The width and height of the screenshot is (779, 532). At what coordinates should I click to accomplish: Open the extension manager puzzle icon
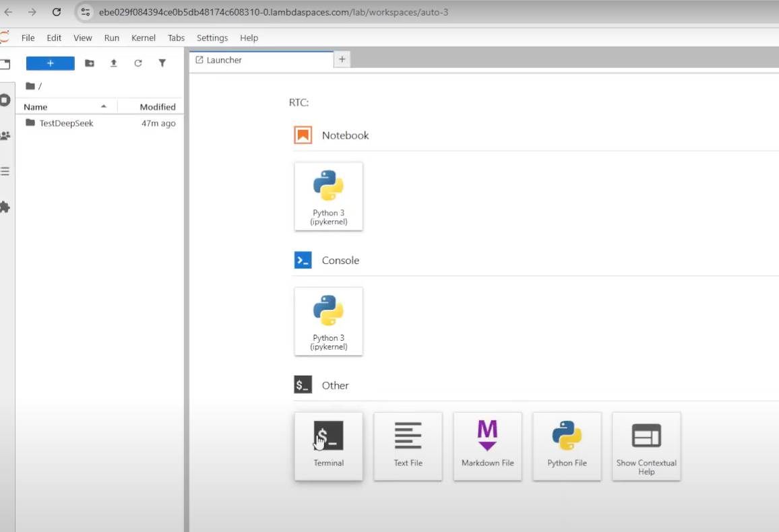point(5,207)
